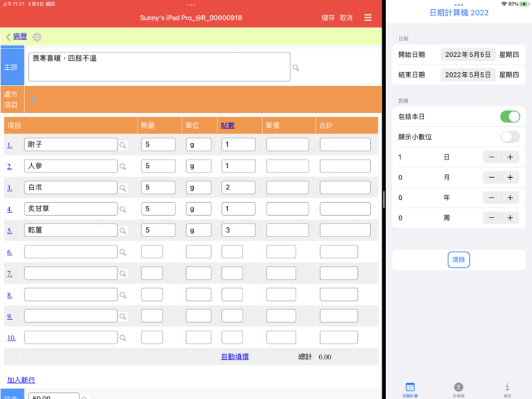Click the 單位 field in the 附子 row
Viewport: 532px width, 399px height.
click(198, 144)
